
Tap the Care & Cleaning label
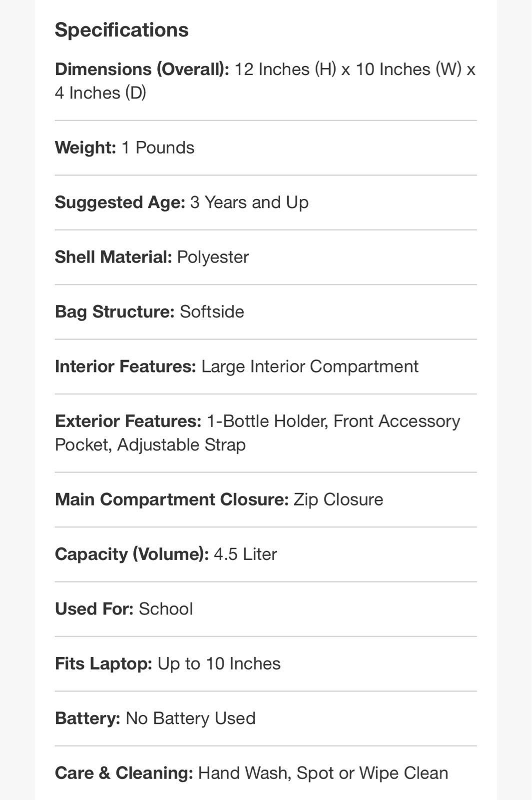[x=124, y=772]
